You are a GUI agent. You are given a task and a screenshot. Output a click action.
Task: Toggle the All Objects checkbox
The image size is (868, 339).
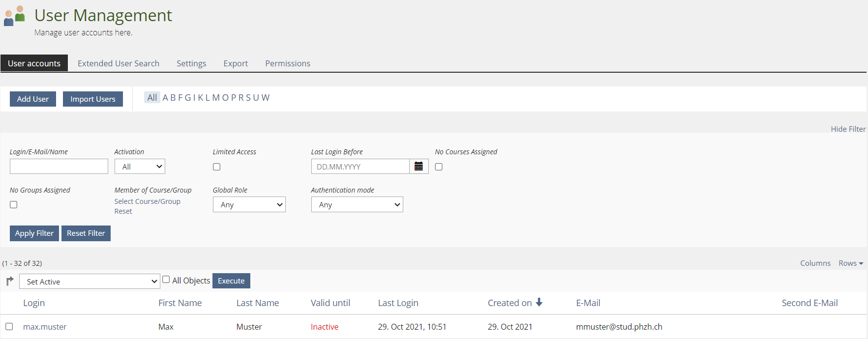166,280
